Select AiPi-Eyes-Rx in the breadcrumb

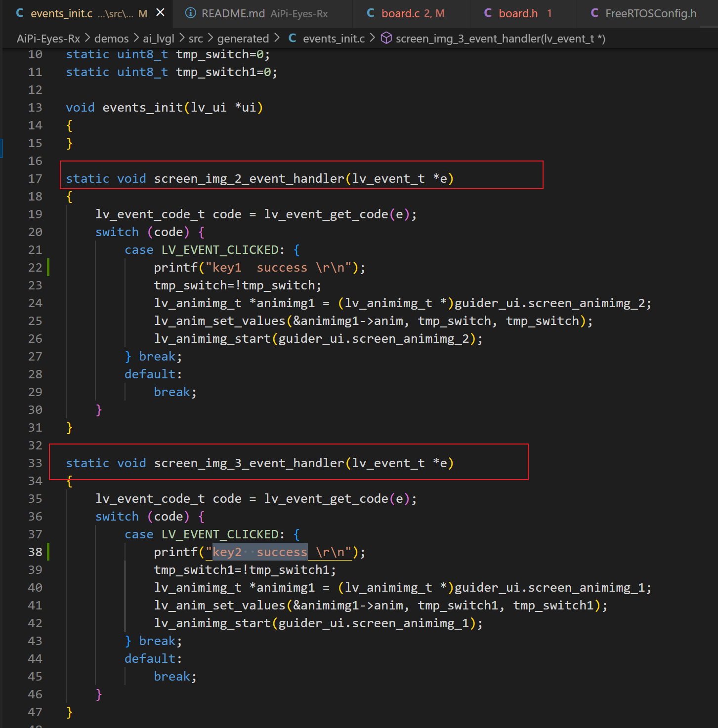click(x=48, y=39)
